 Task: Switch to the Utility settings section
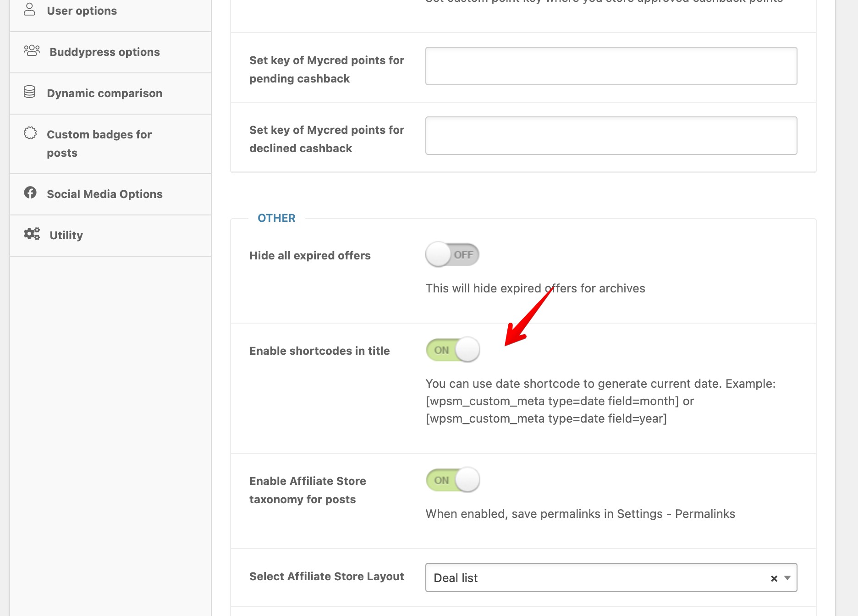pos(66,235)
